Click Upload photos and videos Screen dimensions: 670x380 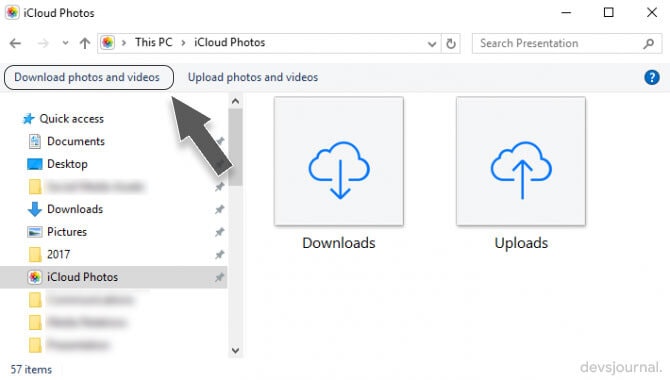click(253, 77)
